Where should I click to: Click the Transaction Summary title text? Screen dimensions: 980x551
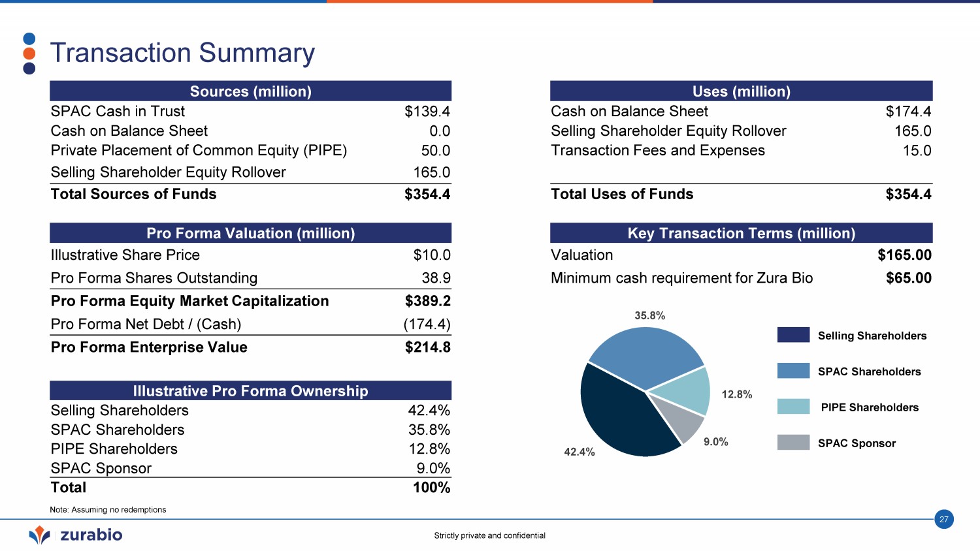point(182,53)
